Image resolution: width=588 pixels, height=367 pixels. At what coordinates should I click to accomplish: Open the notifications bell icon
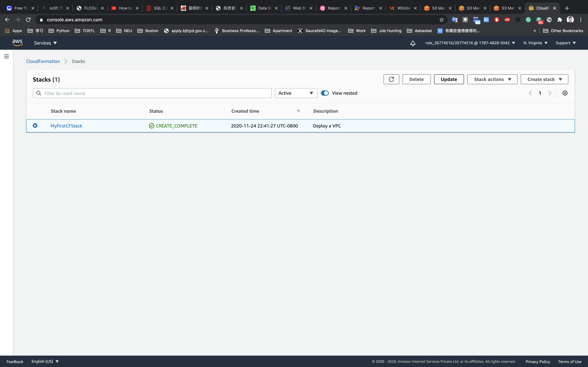point(413,43)
